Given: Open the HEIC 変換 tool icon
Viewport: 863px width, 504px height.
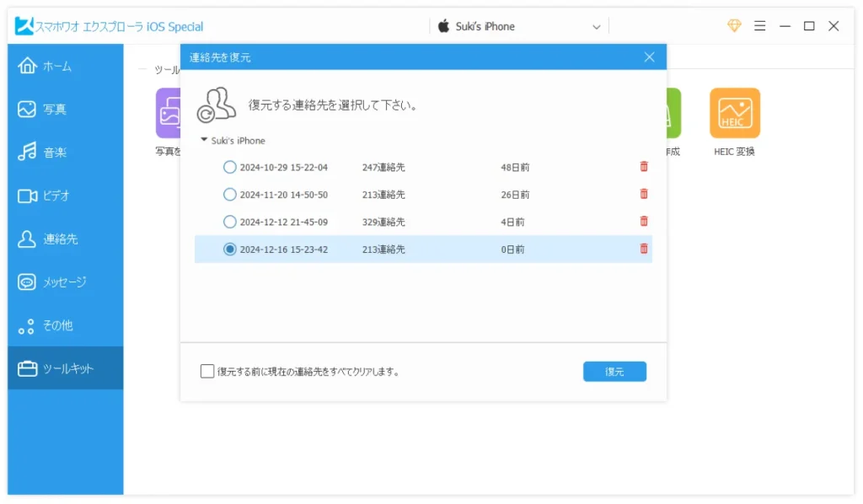Looking at the screenshot, I should tap(734, 114).
